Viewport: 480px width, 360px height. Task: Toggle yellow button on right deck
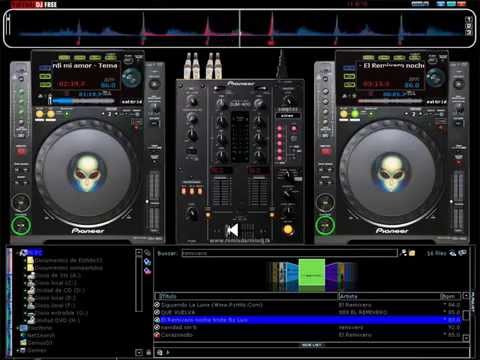344,114
